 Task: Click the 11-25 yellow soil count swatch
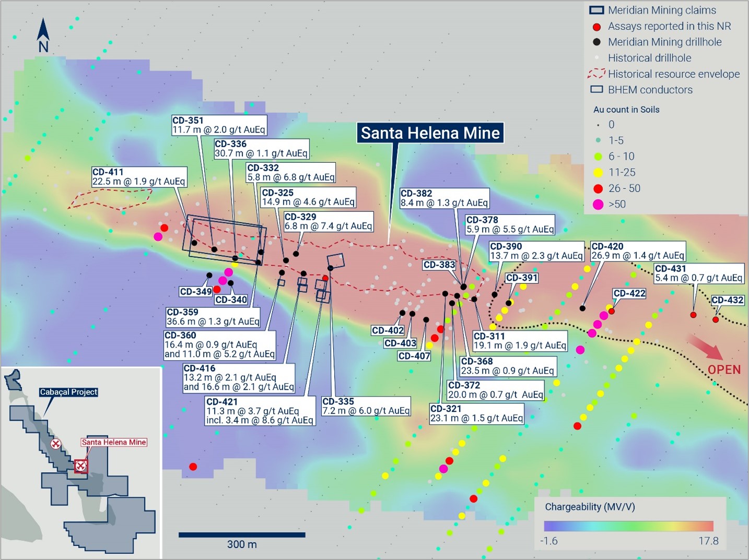point(598,173)
